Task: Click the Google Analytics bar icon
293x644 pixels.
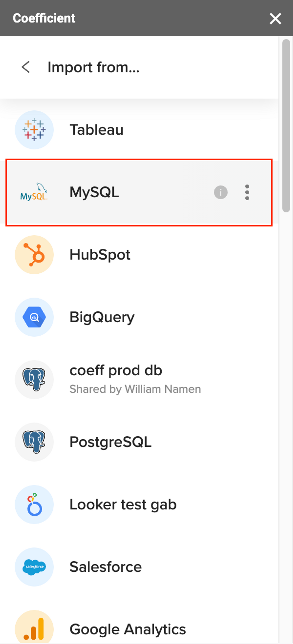Action: point(34,627)
